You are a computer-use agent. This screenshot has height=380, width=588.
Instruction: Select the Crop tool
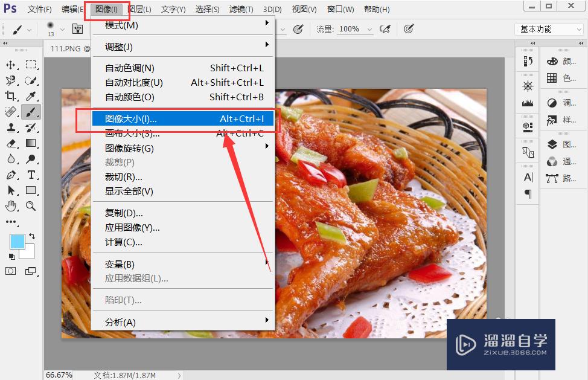(x=11, y=95)
